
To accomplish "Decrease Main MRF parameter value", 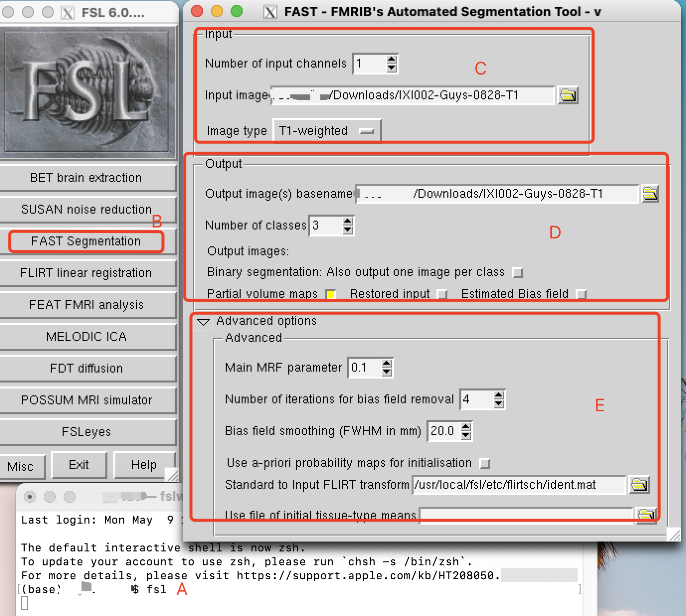I will tap(387, 372).
